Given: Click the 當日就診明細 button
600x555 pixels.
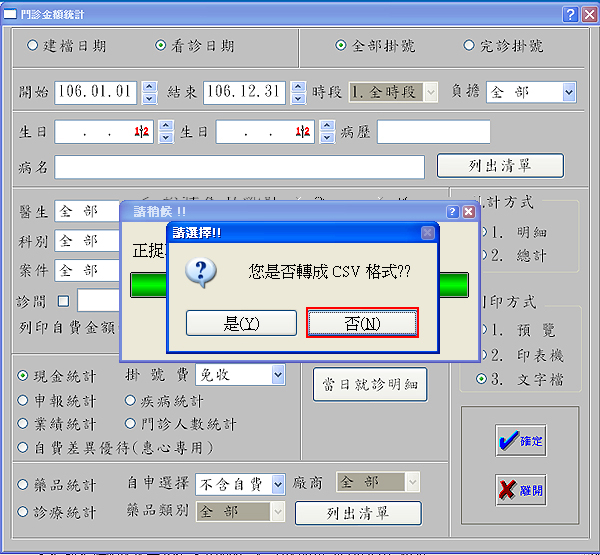Looking at the screenshot, I should (x=370, y=384).
